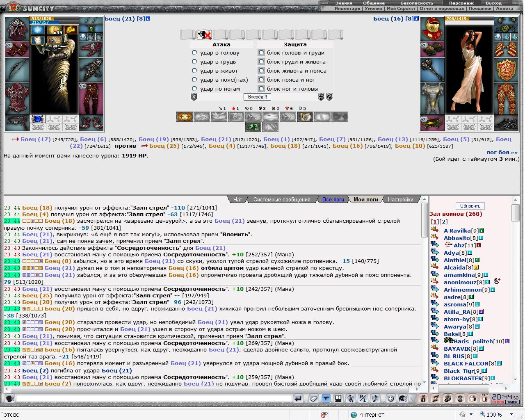This screenshot has width=525, height=420.
Task: Open the Инвентарь submenu item
Action: 347,8
